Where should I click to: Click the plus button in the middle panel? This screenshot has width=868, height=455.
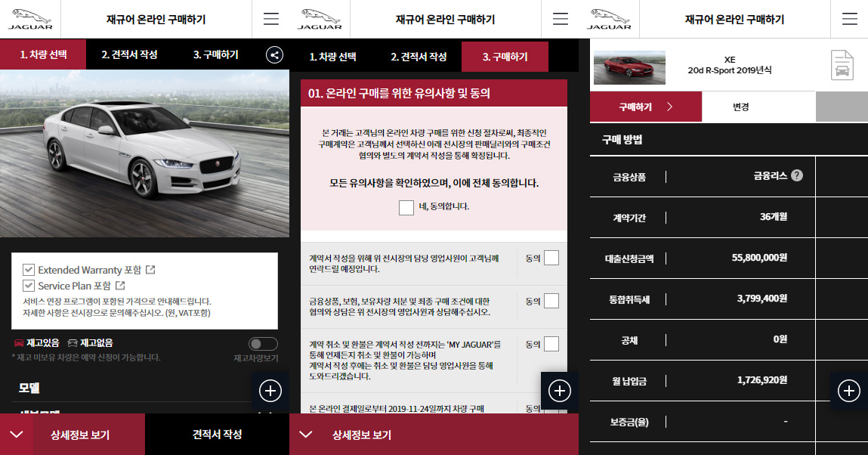[x=560, y=391]
